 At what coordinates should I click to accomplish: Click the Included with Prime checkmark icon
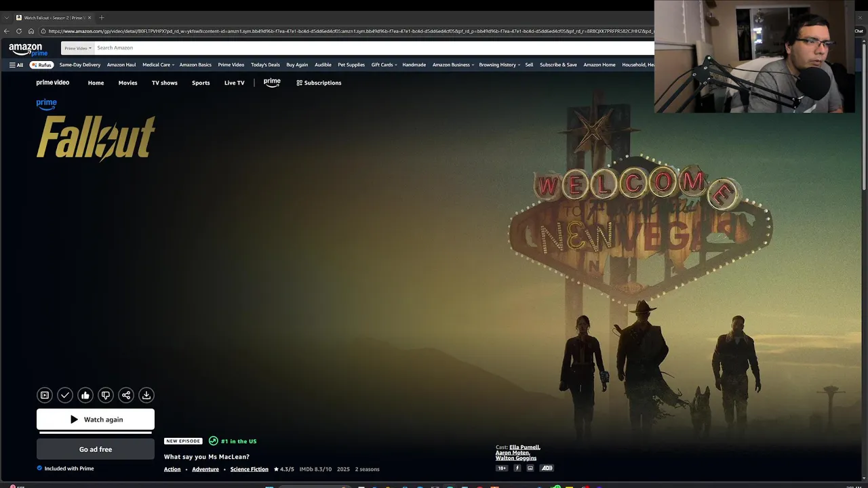pyautogui.click(x=39, y=468)
